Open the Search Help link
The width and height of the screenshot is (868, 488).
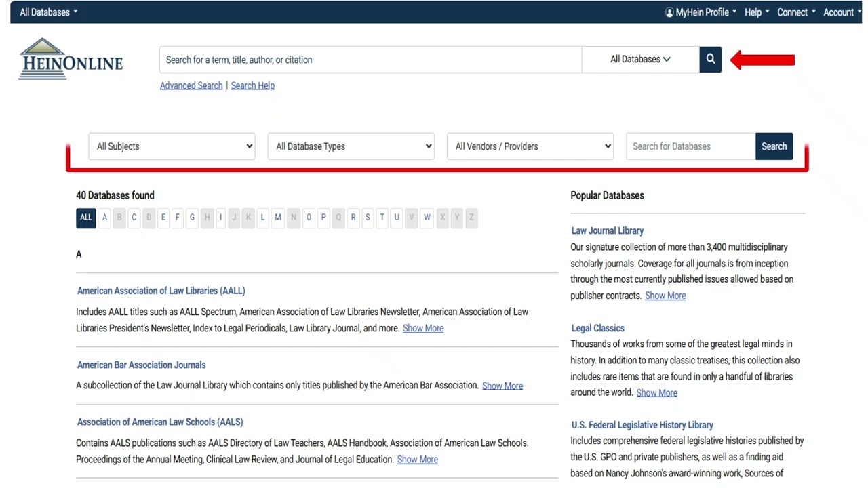[253, 85]
